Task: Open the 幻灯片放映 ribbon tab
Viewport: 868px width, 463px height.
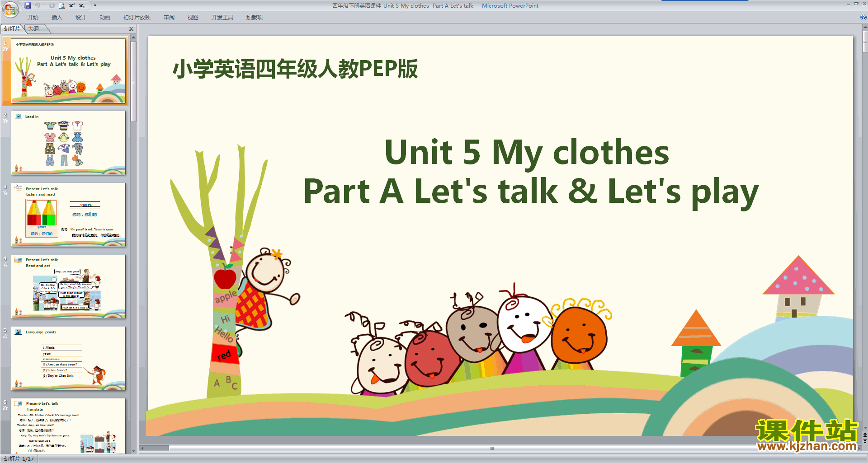Action: pos(137,18)
